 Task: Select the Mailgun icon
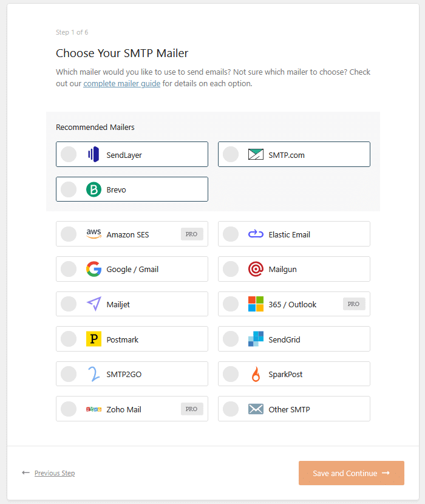click(256, 269)
